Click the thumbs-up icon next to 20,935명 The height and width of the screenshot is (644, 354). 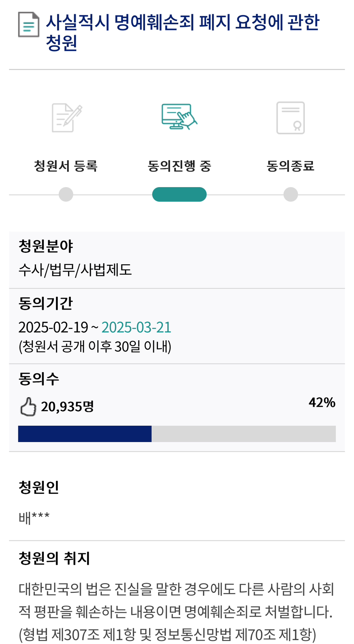28,406
